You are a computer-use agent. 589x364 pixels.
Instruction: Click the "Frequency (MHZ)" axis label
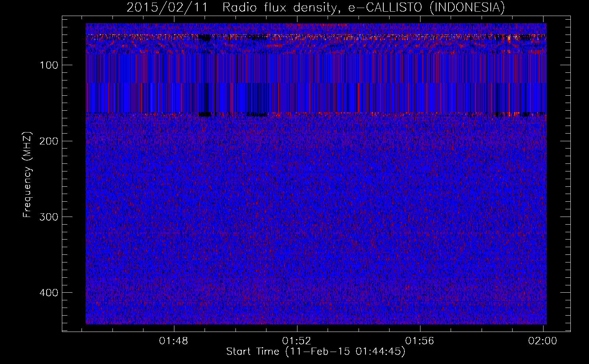(27, 175)
